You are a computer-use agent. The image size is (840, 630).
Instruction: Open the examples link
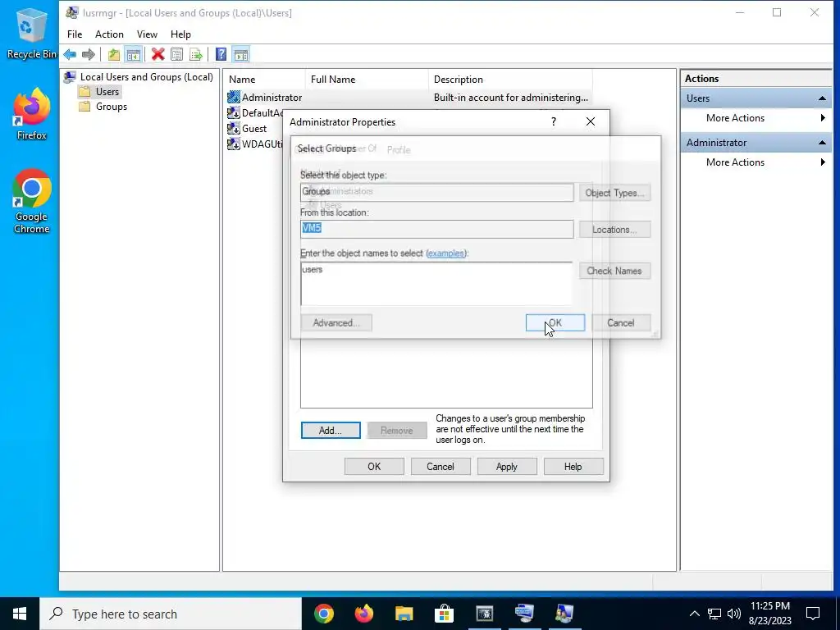446,253
